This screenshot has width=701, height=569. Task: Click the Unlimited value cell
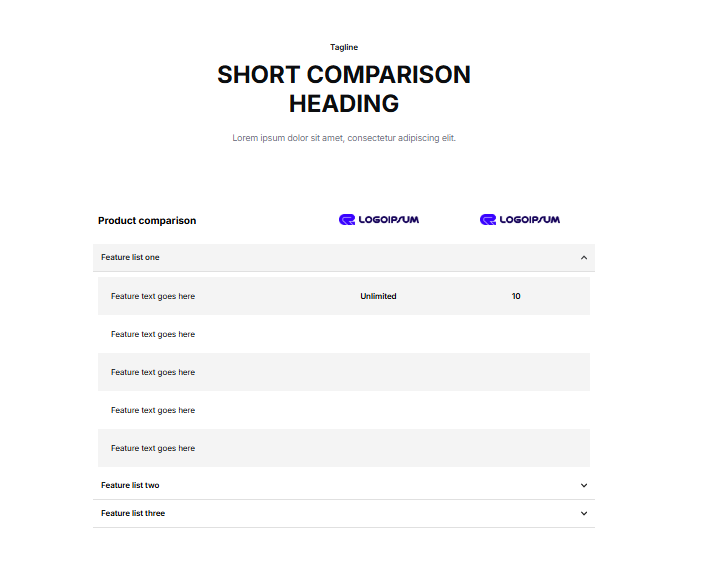coord(378,297)
